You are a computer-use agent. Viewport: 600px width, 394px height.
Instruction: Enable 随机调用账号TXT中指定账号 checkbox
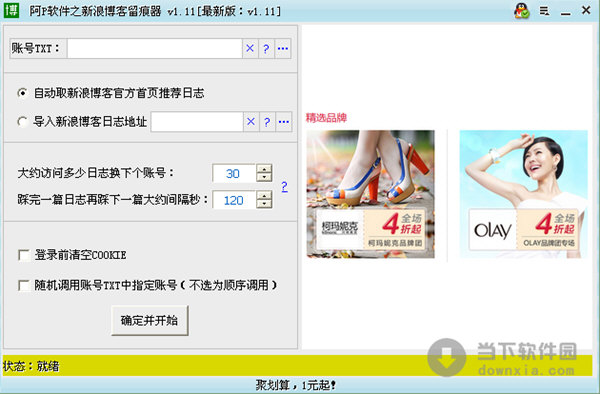(24, 285)
